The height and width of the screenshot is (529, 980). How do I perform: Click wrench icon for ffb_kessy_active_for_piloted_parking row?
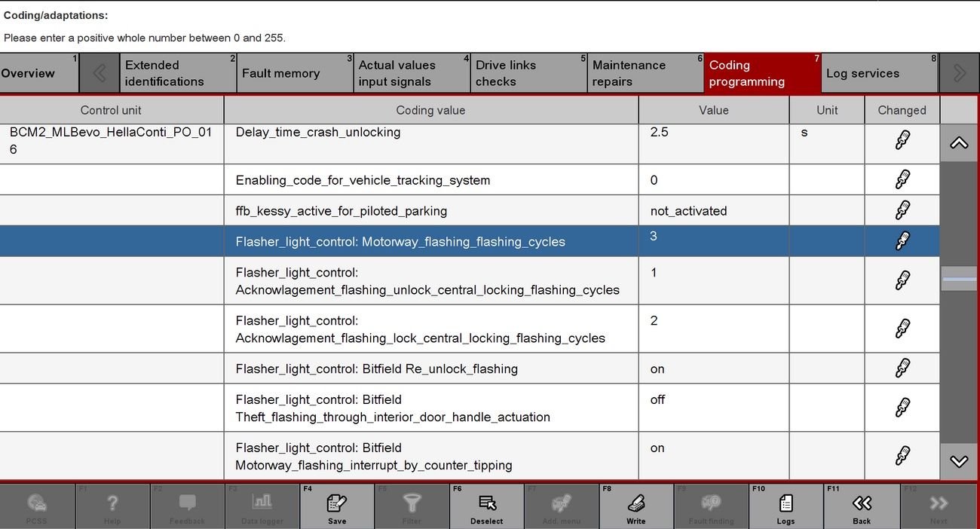902,210
